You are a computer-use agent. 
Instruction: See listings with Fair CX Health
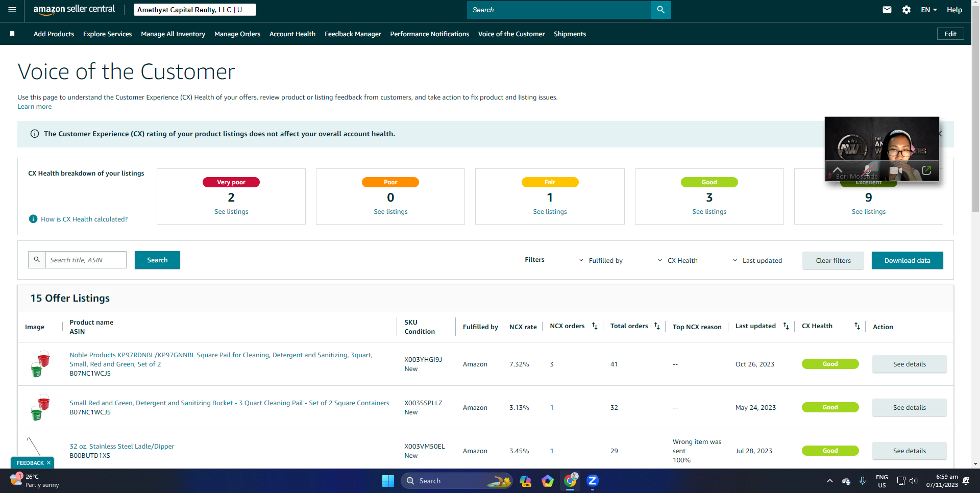pos(550,211)
